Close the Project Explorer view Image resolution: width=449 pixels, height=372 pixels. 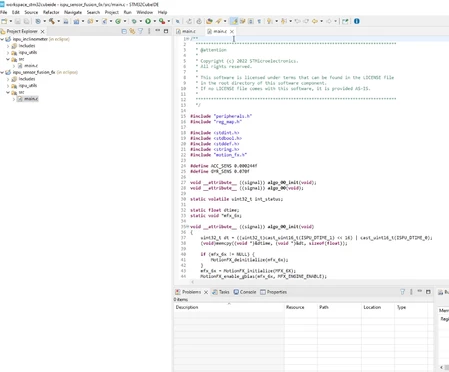click(x=42, y=31)
